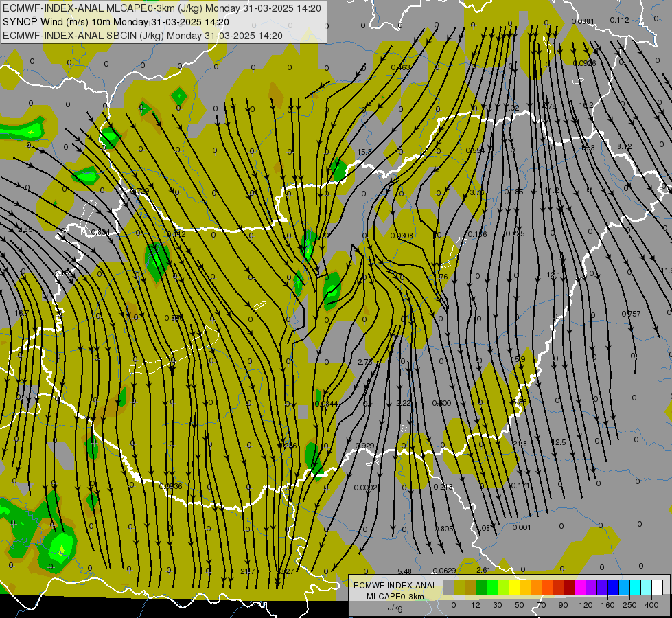Viewport: 672px width, 618px height.
Task: Click the map value 0.804
Action: click(x=101, y=233)
